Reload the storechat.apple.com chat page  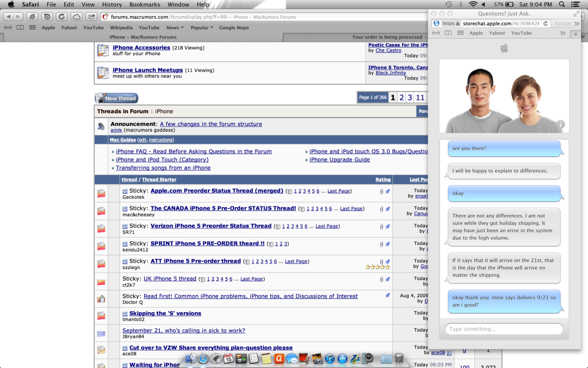[546, 23]
